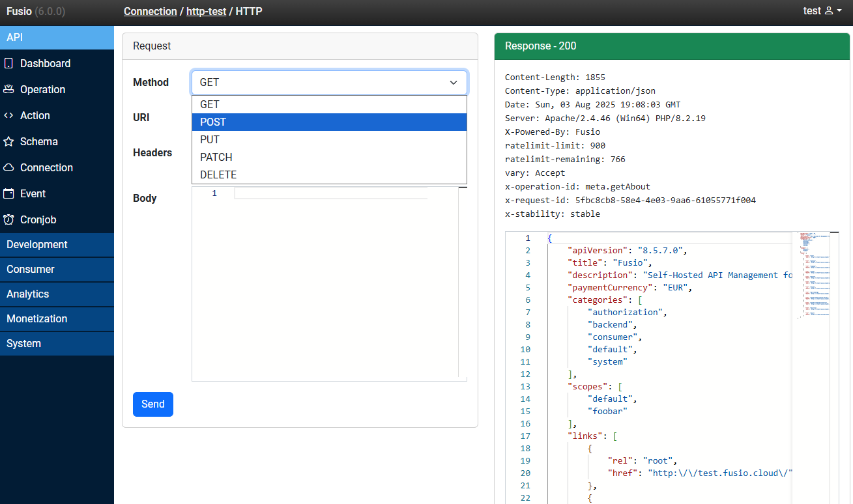Choose DELETE from the method list
The height and width of the screenshot is (504, 853).
tap(329, 175)
